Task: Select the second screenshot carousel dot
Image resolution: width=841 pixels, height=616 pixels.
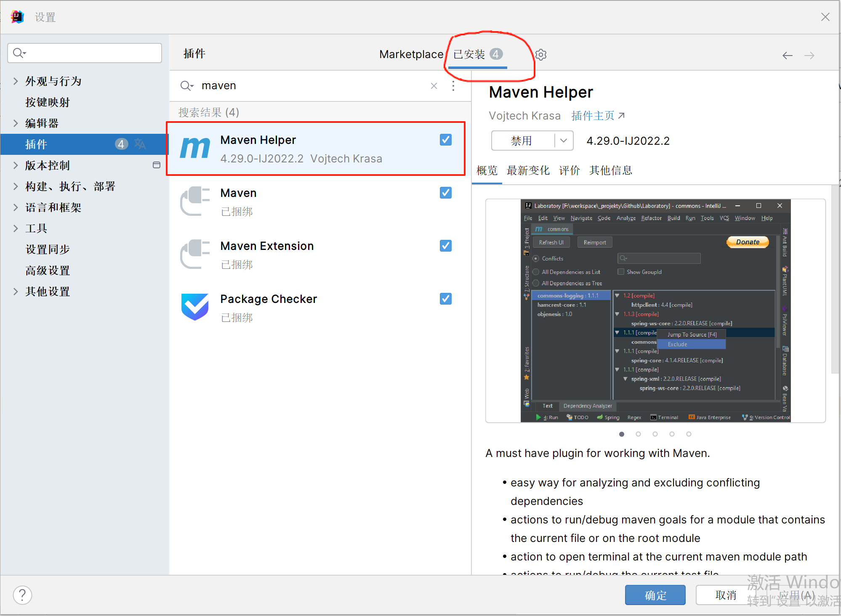Action: point(638,434)
